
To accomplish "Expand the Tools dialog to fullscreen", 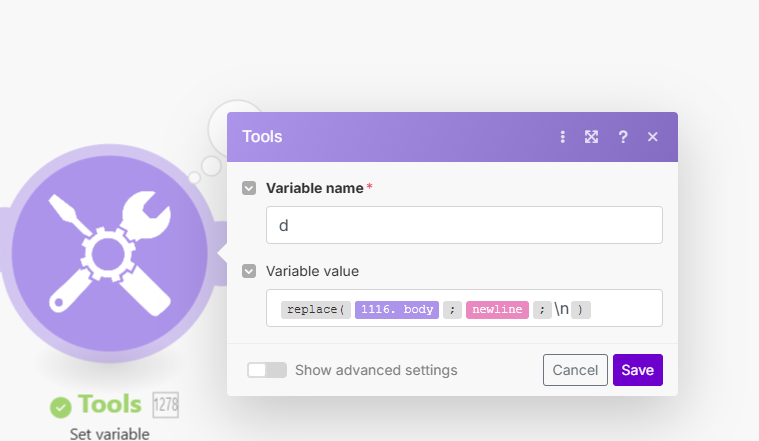I will (x=592, y=137).
